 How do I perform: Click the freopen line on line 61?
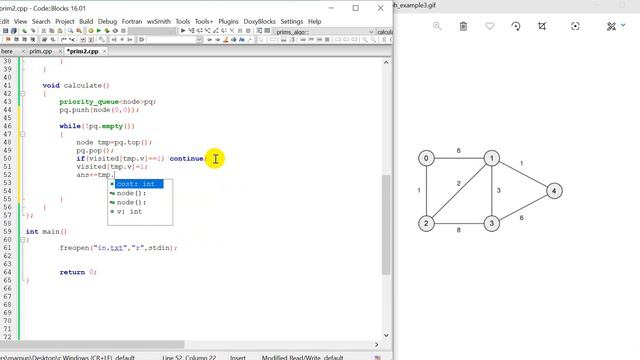point(118,248)
